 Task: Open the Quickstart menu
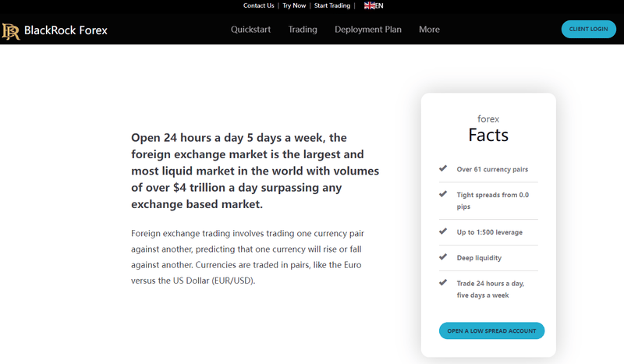[x=250, y=30]
